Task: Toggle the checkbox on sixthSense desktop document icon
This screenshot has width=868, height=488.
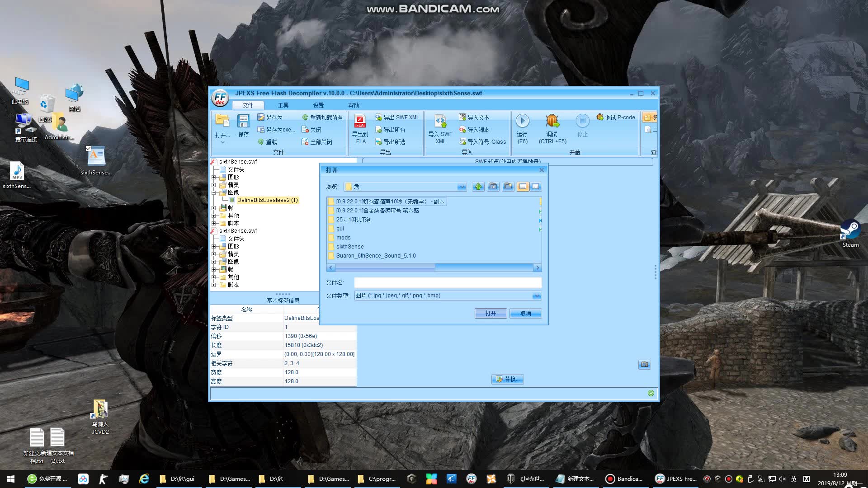Action: (x=89, y=148)
